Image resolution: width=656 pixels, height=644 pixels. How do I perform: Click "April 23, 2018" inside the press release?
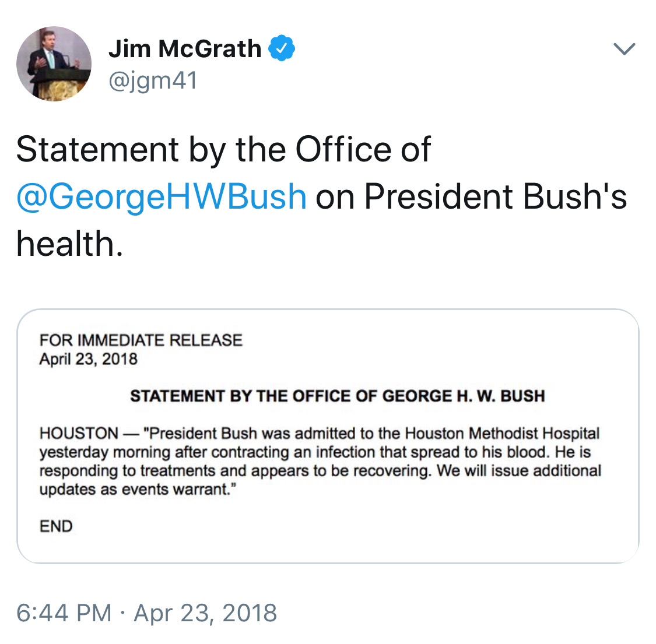[x=88, y=359]
